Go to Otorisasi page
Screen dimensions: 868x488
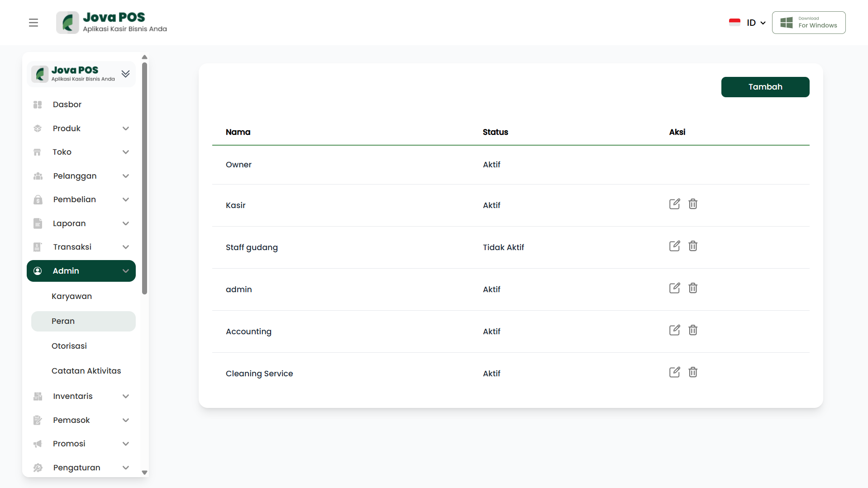(69, 346)
